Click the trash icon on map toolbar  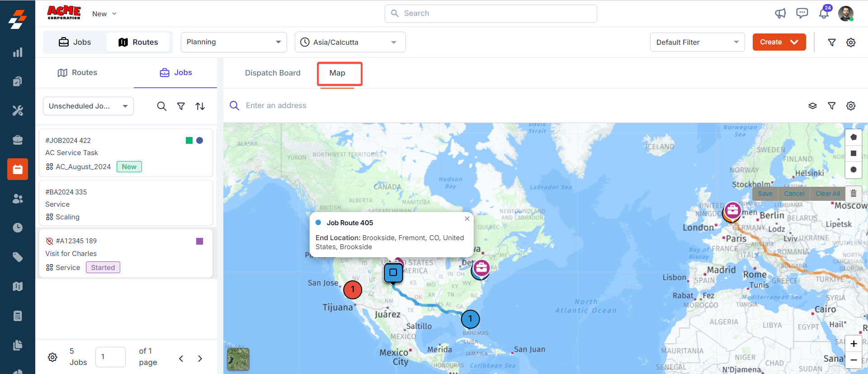(853, 194)
